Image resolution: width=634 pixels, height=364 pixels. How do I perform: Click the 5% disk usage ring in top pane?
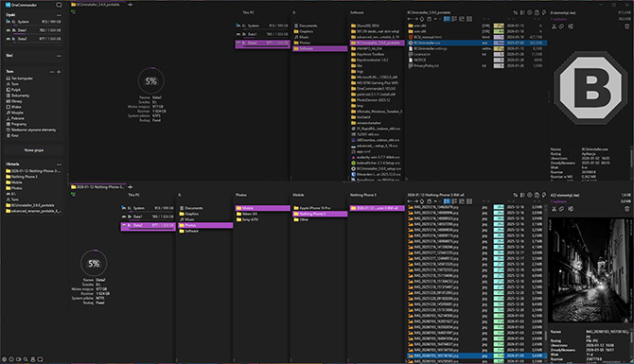coord(150,80)
